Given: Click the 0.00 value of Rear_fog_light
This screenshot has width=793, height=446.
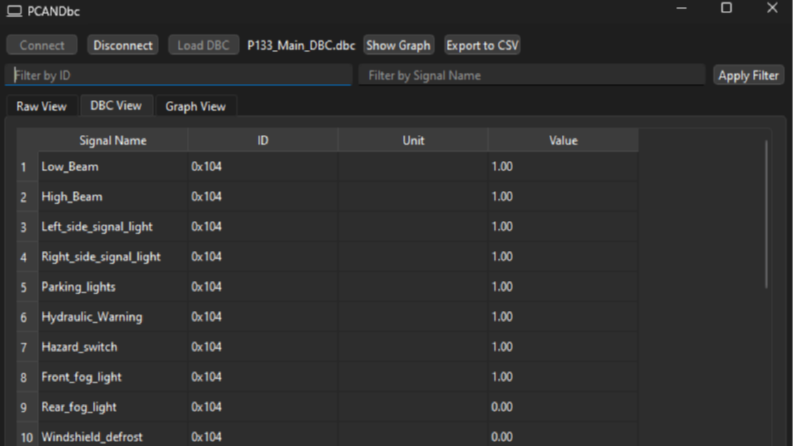Looking at the screenshot, I should (x=563, y=407).
